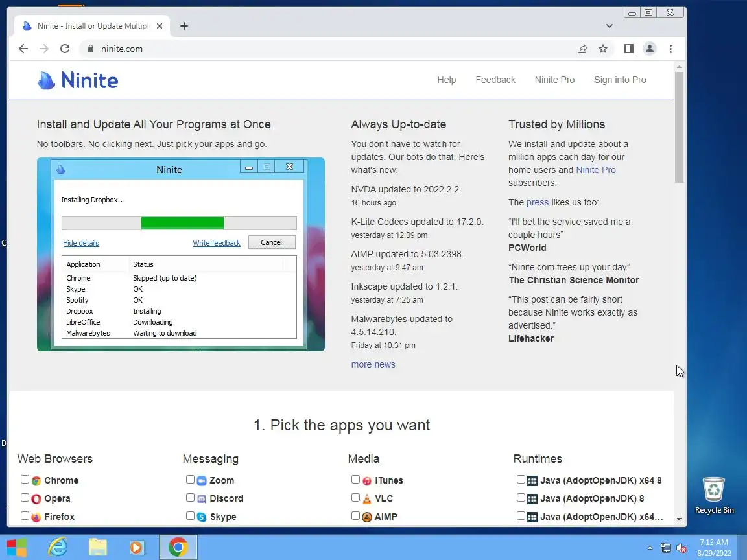Click Ninite Pro link in Trusted text
The height and width of the screenshot is (560, 747).
[x=595, y=170]
